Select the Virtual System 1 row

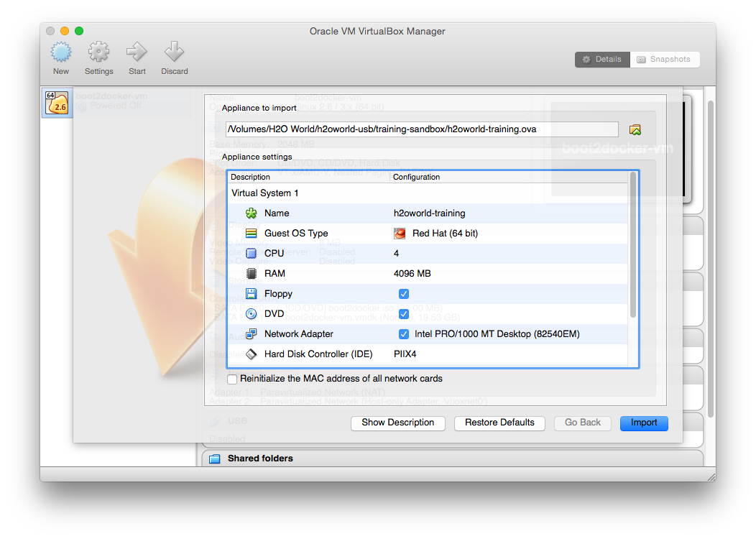point(265,193)
